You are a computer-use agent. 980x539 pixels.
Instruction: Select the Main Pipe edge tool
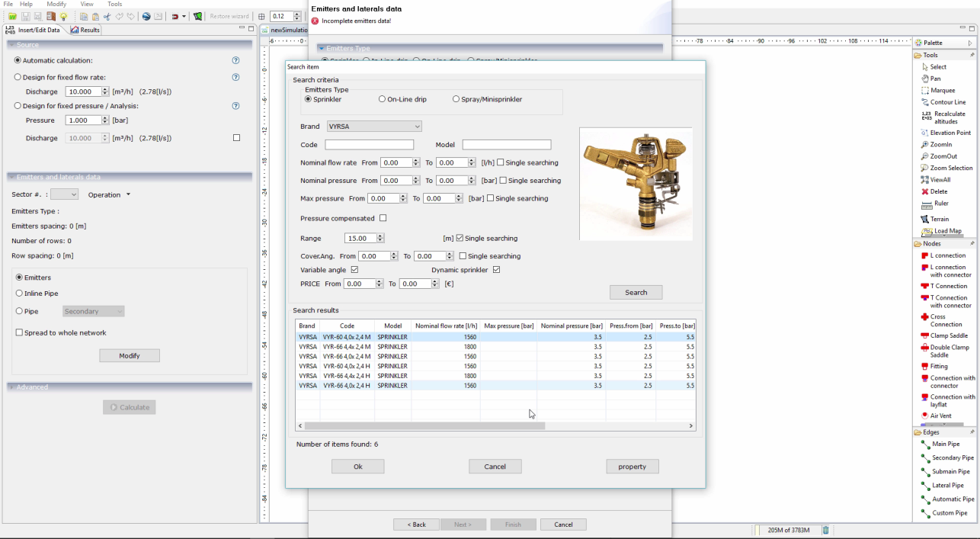click(925, 444)
